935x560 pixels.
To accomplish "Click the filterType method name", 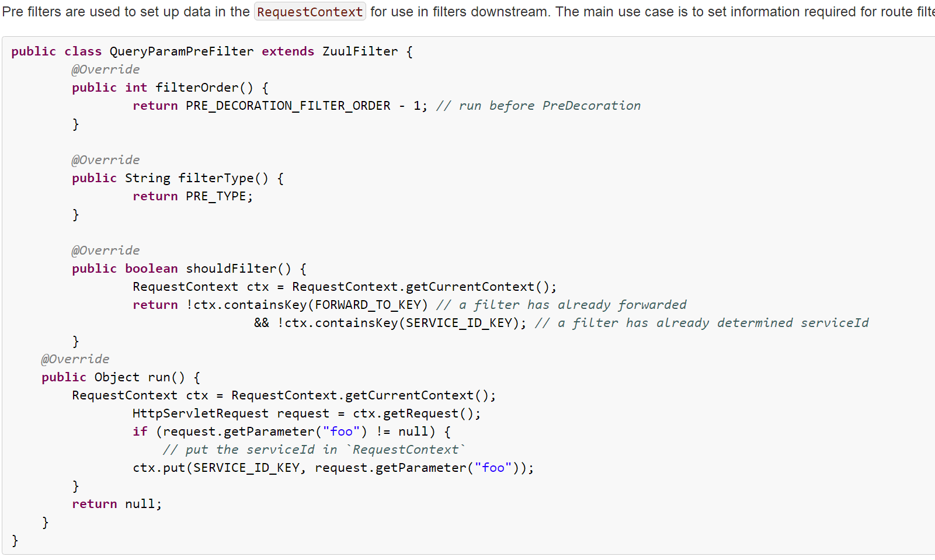I will [216, 178].
